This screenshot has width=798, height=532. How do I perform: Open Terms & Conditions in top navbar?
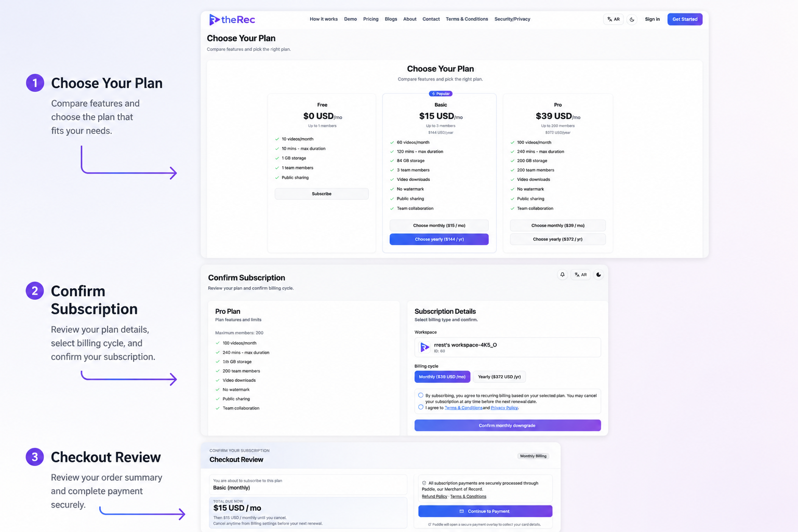(x=467, y=19)
